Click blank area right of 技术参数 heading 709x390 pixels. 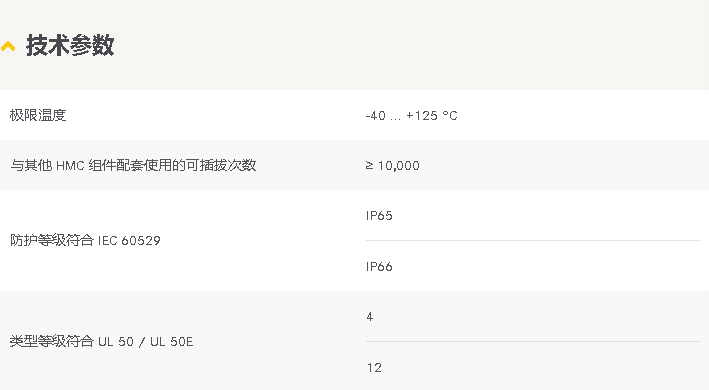tap(407, 45)
